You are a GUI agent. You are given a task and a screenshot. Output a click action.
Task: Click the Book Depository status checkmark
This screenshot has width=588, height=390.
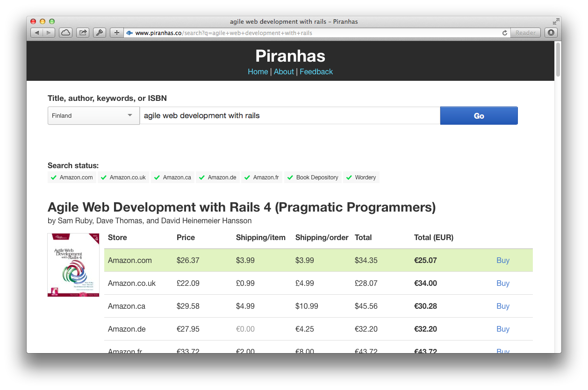click(x=290, y=177)
